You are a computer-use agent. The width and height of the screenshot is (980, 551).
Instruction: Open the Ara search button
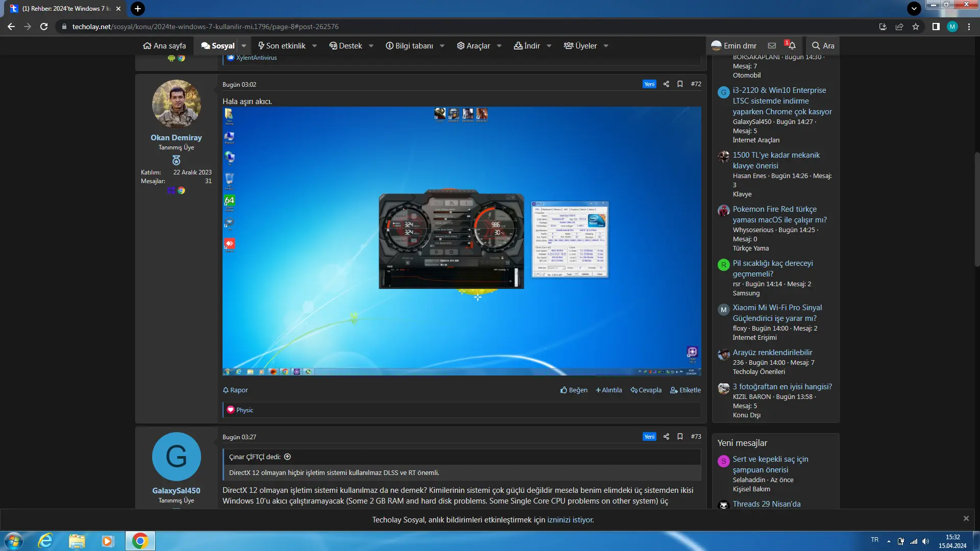[823, 46]
